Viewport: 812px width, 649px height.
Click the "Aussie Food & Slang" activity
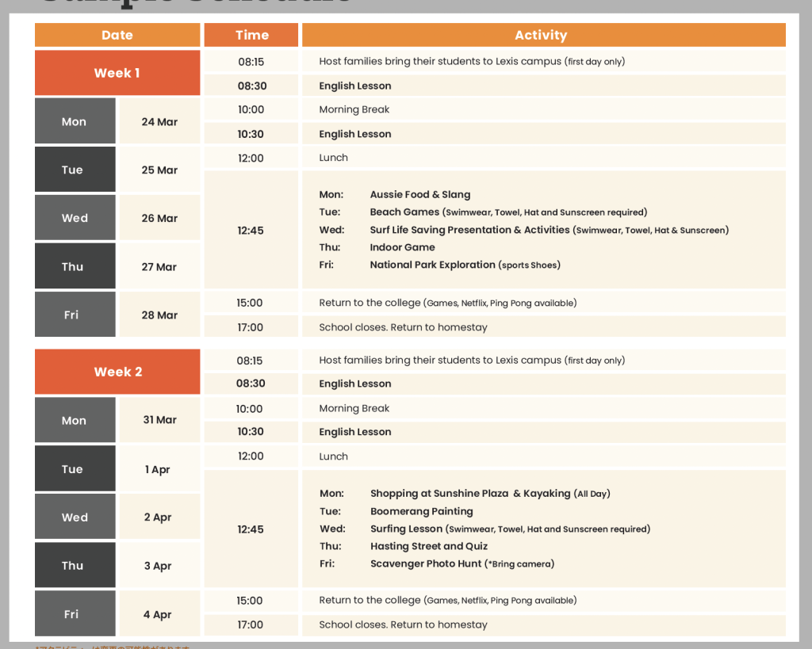pos(420,195)
